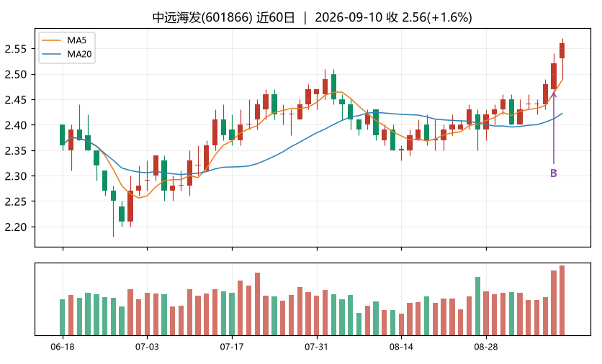Click the 07-17 date axis label
The image size is (602, 364).
(232, 347)
